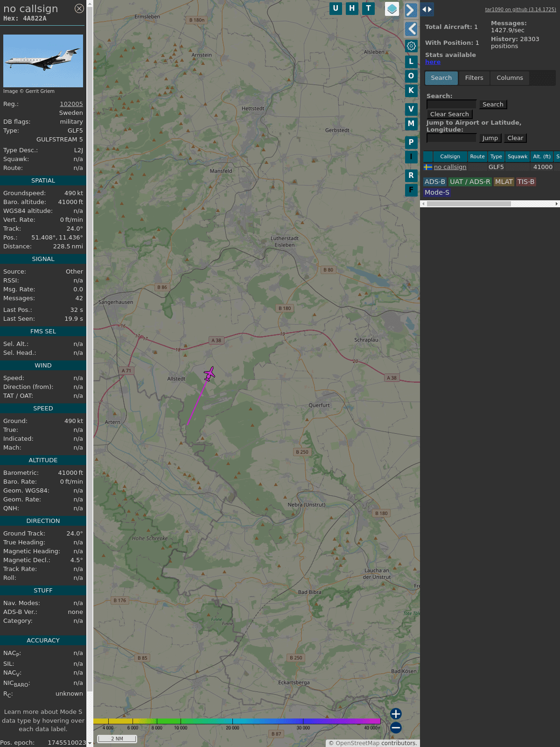This screenshot has width=560, height=747.
Task: Switch to the Filters tab
Action: [474, 78]
